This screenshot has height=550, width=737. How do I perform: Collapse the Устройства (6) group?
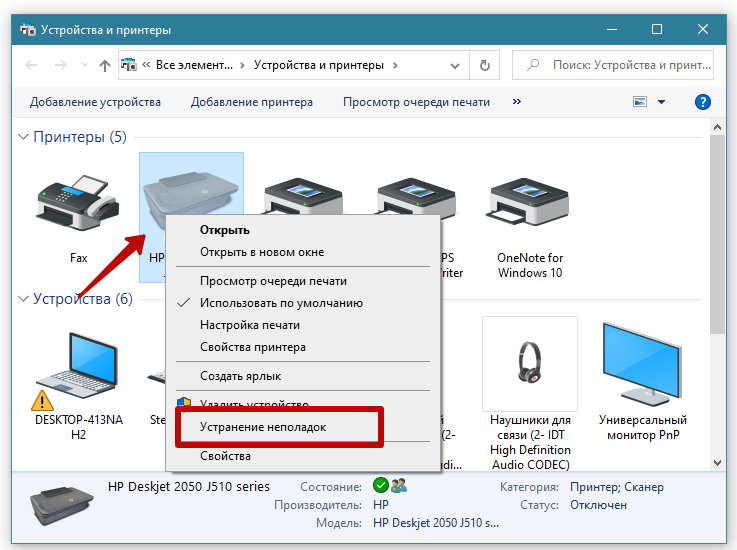pyautogui.click(x=23, y=299)
